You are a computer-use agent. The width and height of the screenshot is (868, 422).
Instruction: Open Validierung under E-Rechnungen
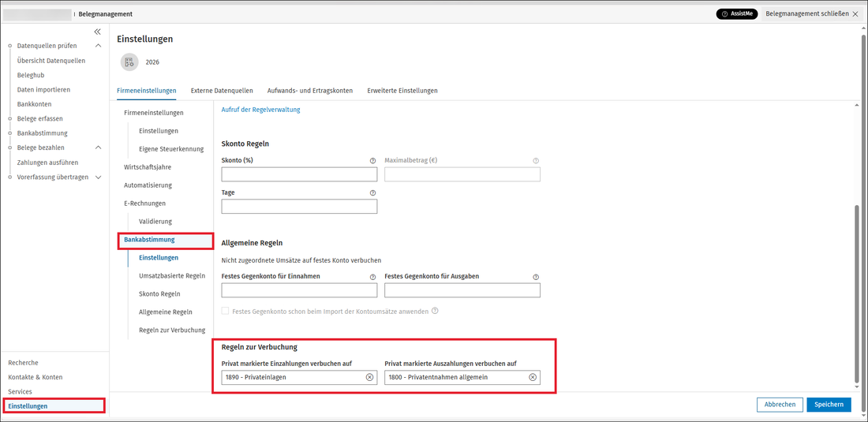point(155,221)
